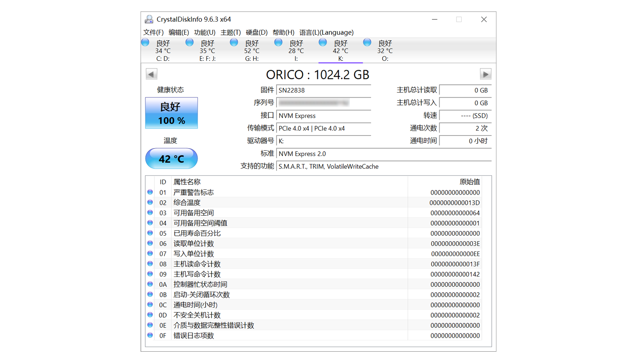This screenshot has height=364, width=637.
Task: Click status dot of attribute 02 综合温度
Action: click(150, 202)
